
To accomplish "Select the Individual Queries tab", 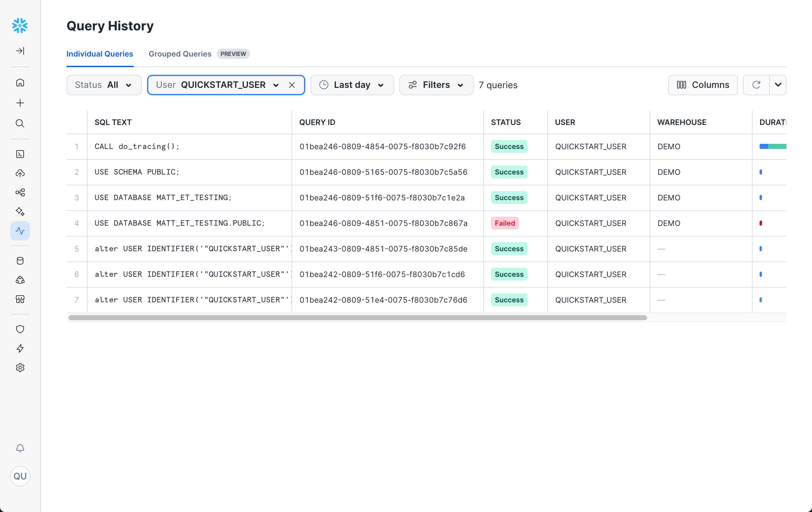I will point(99,54).
